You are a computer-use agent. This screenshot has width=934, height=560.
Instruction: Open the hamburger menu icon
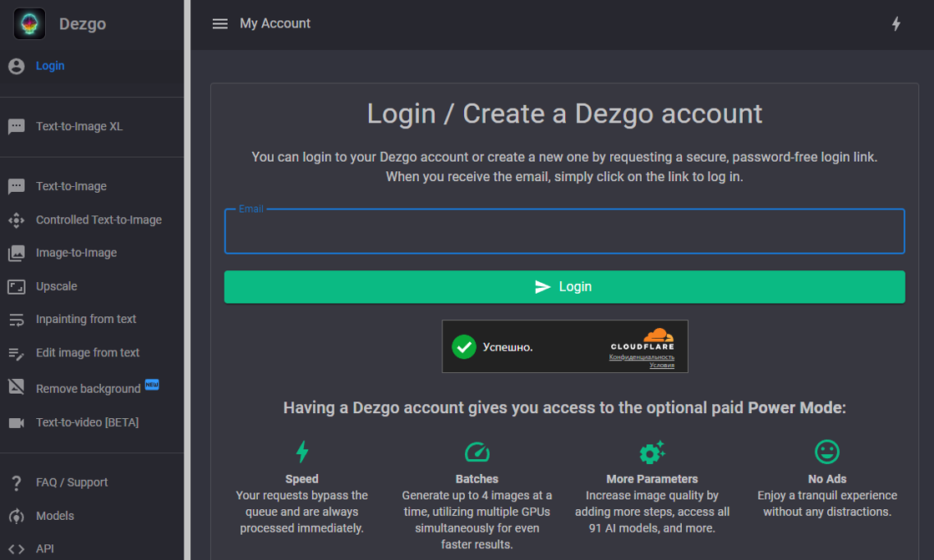[220, 24]
